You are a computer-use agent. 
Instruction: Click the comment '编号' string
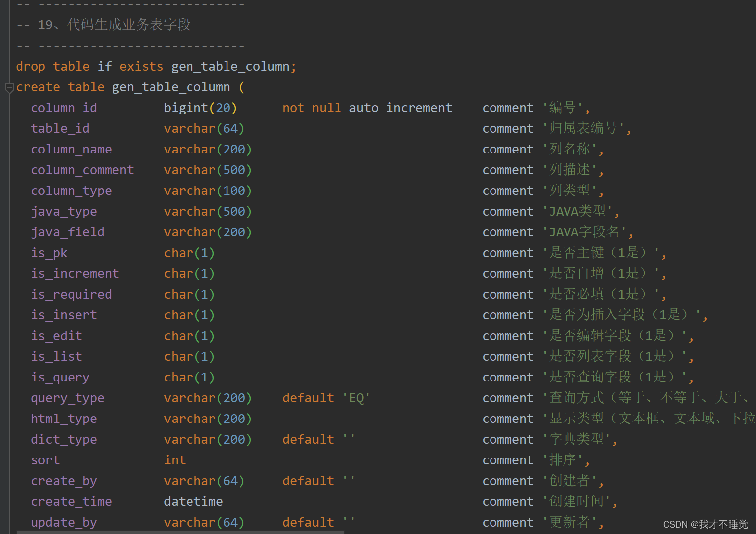point(566,108)
